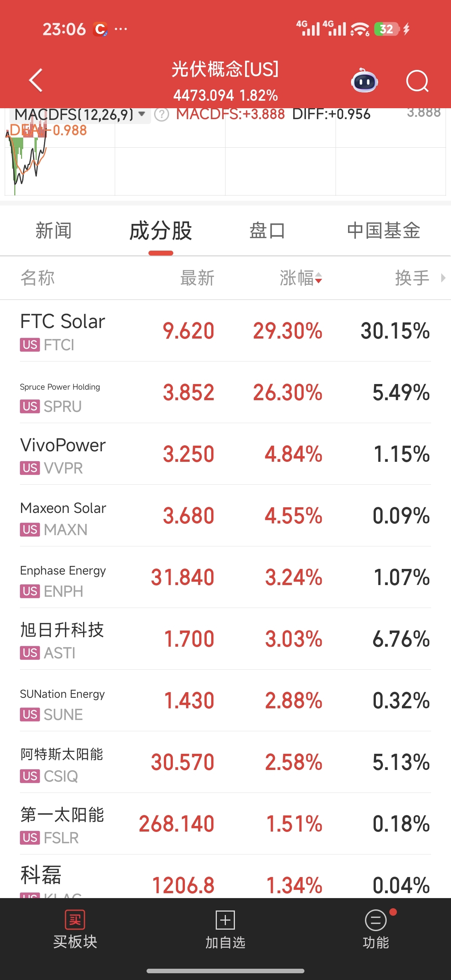Open the robot assistant icon
The image size is (451, 980).
[x=364, y=81]
